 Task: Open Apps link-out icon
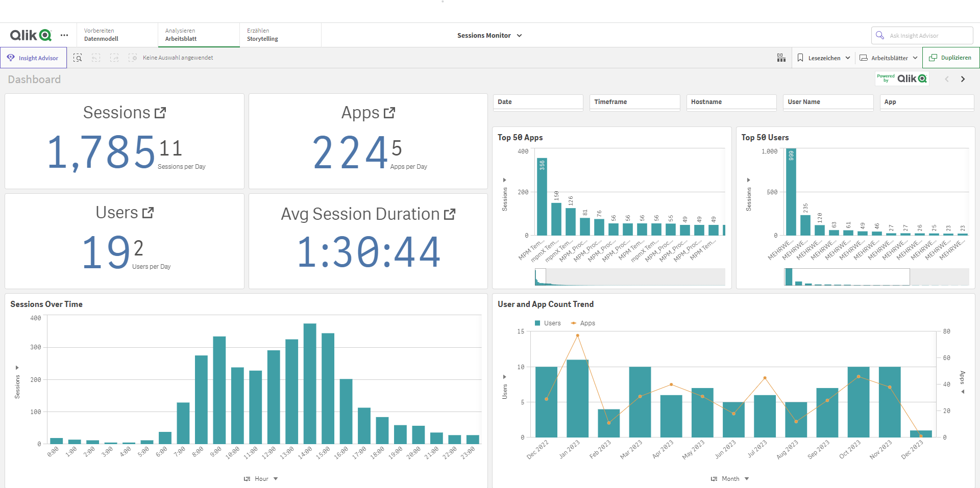coord(389,113)
